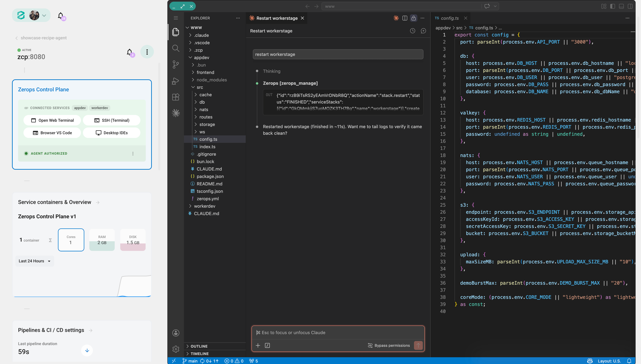Open Last 24 Hours dropdown
Viewport: 641px width, 364px height.
click(34, 261)
